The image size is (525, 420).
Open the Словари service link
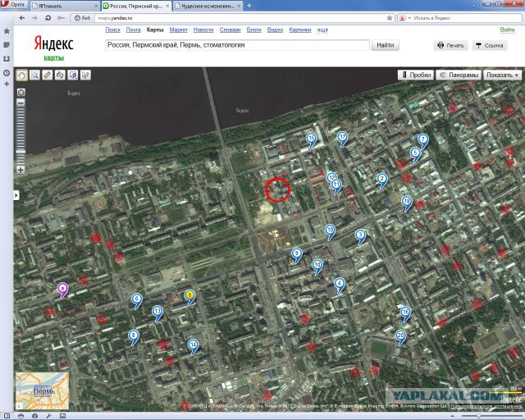coord(230,30)
